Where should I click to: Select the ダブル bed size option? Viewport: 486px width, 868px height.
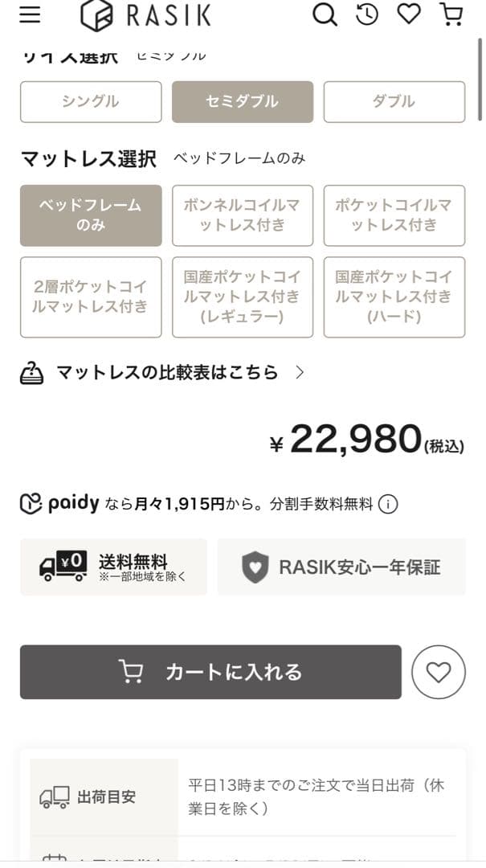click(394, 101)
